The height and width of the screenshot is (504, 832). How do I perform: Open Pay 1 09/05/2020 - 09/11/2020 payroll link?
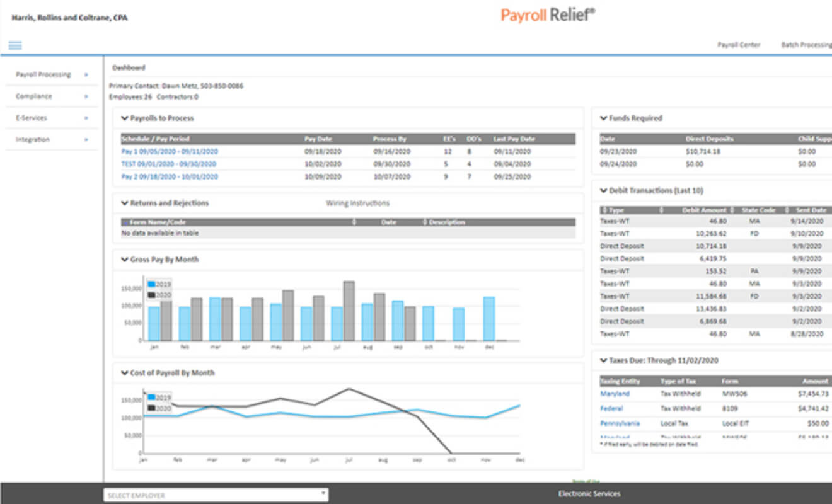(x=170, y=151)
